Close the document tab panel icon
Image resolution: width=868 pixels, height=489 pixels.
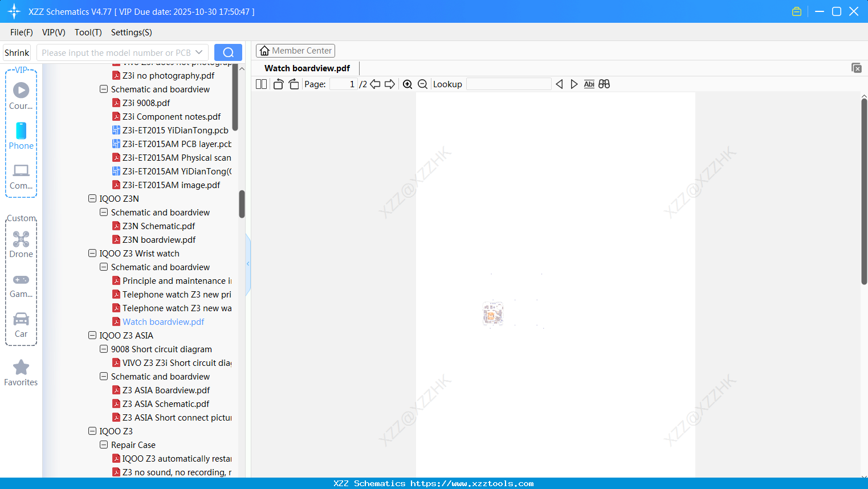pyautogui.click(x=856, y=68)
